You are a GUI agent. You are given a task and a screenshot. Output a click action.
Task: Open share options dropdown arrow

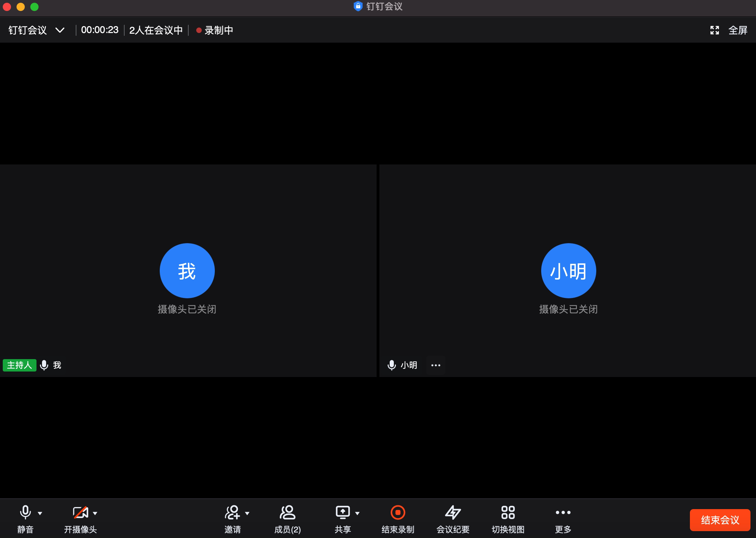pyautogui.click(x=357, y=513)
